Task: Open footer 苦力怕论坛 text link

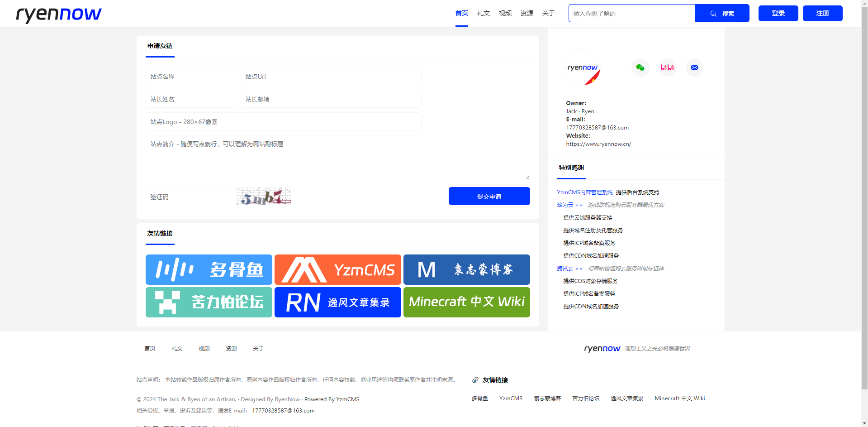Action: [586, 398]
